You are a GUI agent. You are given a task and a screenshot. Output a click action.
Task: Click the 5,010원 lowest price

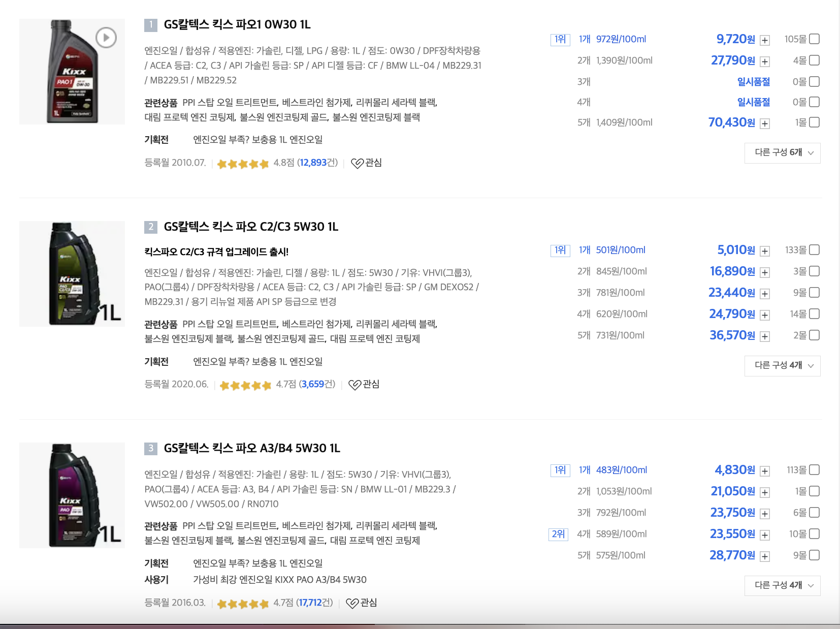(736, 250)
